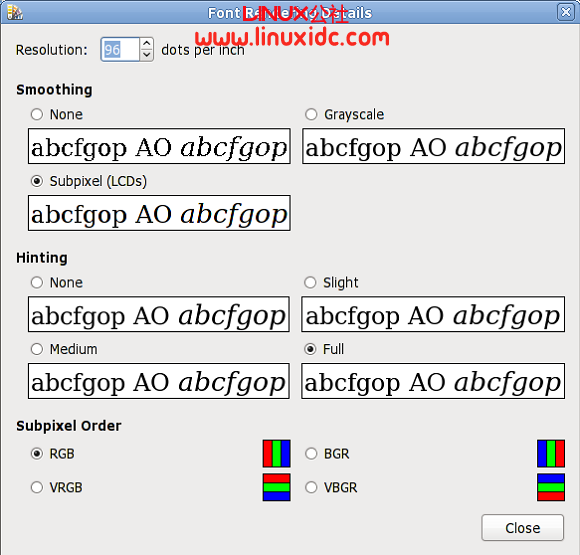This screenshot has width=580, height=555.
Task: Select the BGR subpixel order color icon
Action: [551, 454]
